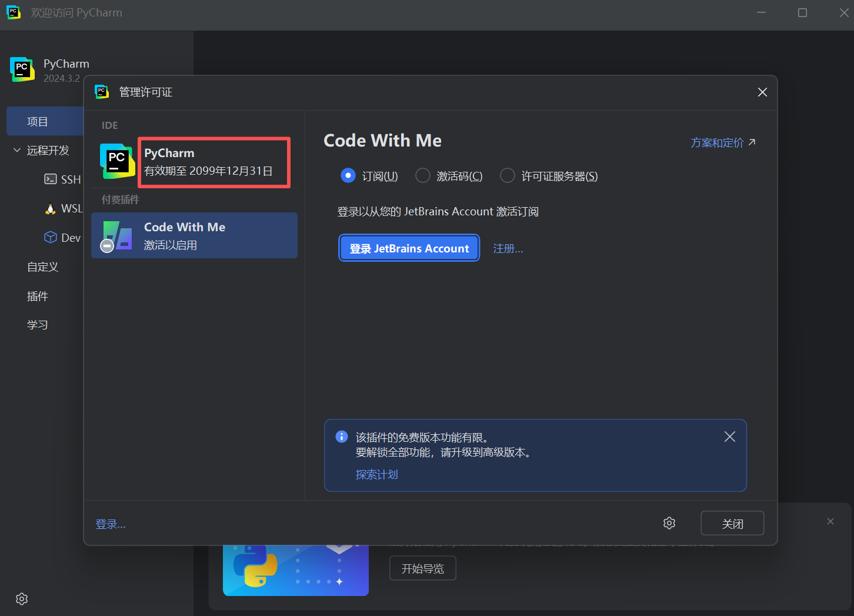Open the 探索计划 explore plans link
Viewport: 854px width, 616px height.
[x=377, y=474]
